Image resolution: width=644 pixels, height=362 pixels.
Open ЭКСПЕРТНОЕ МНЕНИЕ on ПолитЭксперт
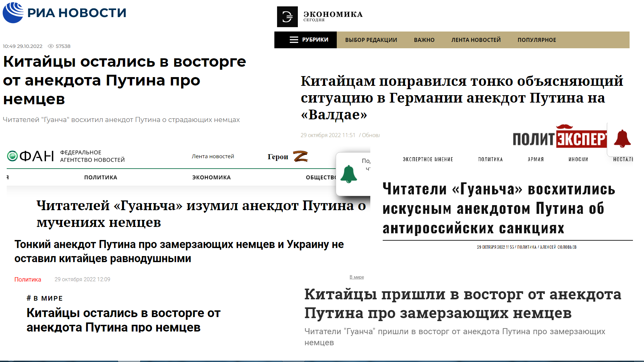point(428,159)
